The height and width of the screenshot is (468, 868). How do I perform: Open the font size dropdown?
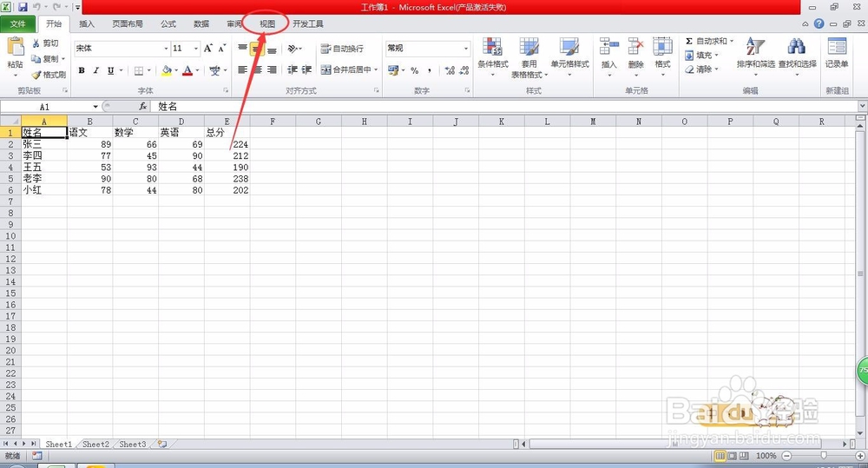(x=195, y=49)
